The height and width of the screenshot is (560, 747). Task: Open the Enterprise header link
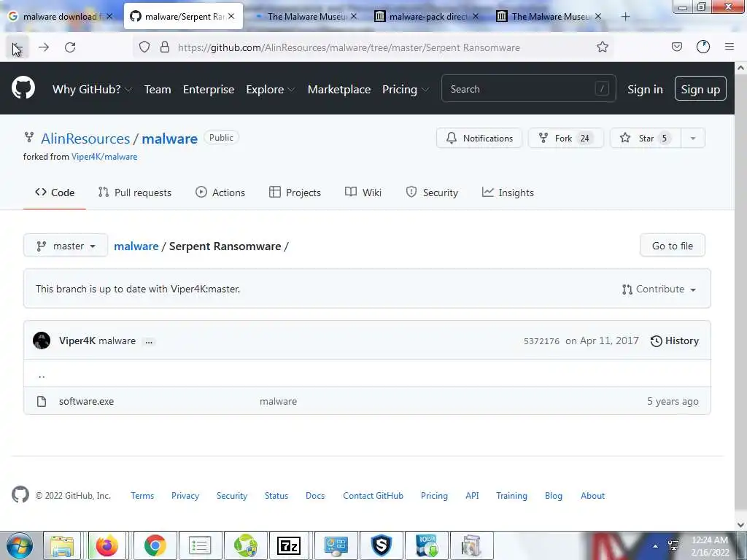click(209, 89)
